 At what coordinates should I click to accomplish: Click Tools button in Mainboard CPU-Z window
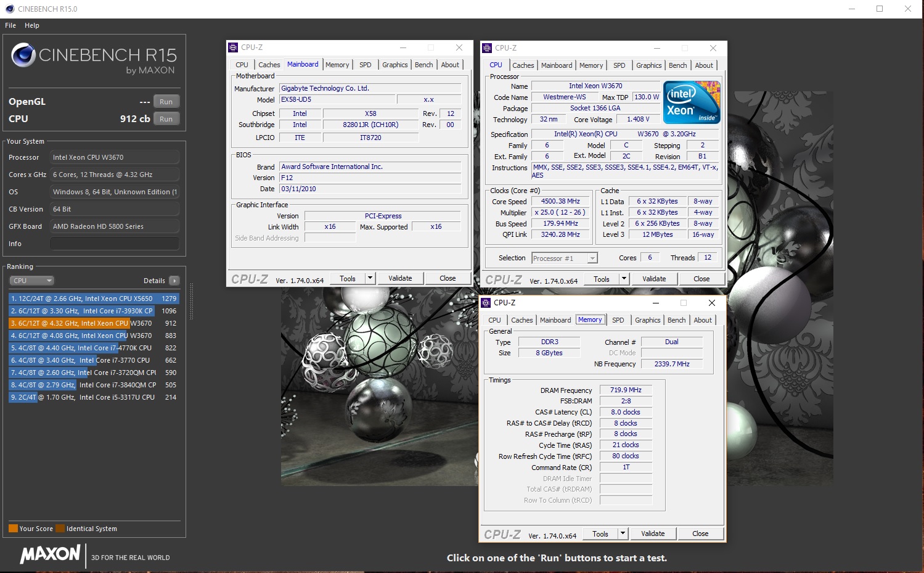(x=348, y=278)
